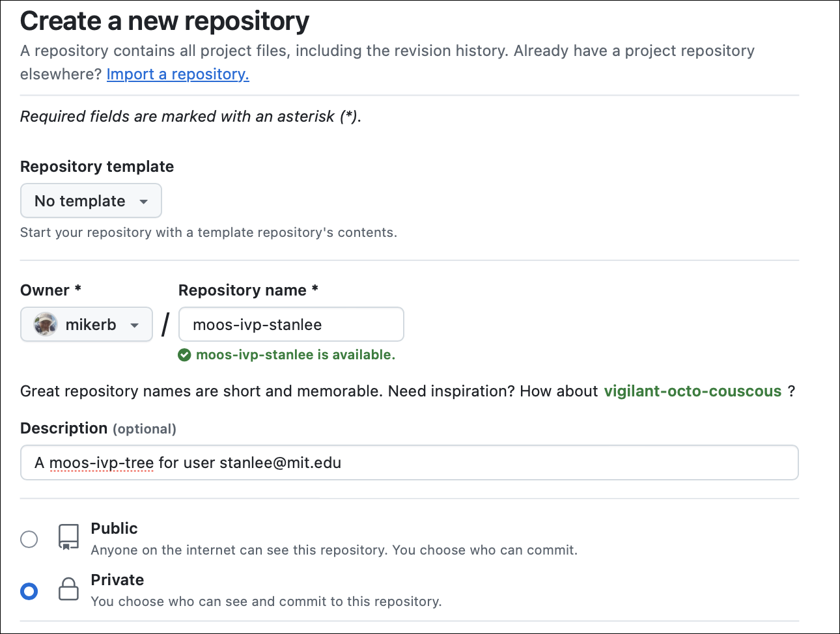This screenshot has height=634, width=840.
Task: Click the green availability checkmark icon
Action: tap(185, 355)
